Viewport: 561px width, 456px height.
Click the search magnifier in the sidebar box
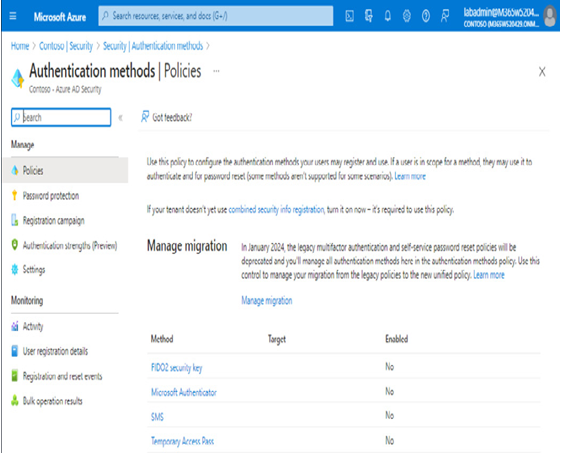tap(17, 117)
